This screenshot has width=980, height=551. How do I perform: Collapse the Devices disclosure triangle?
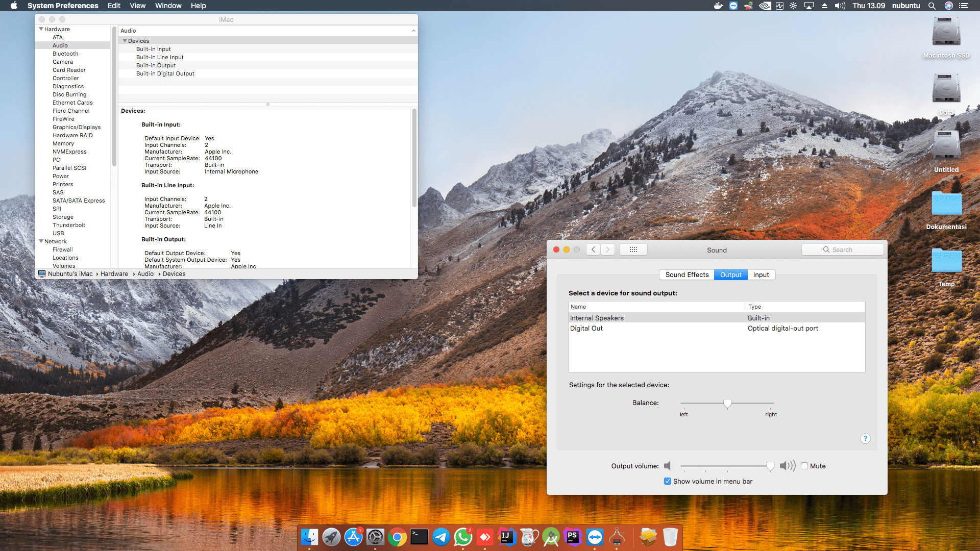pyautogui.click(x=125, y=40)
